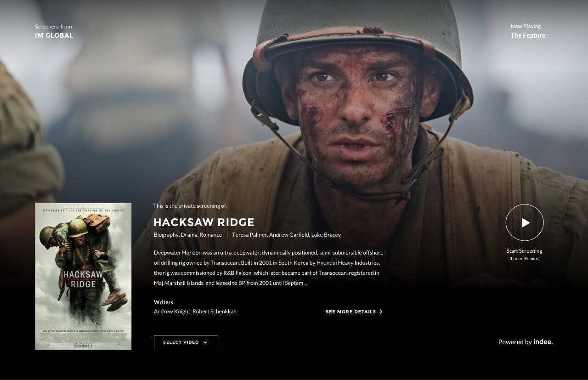This screenshot has height=380, width=588.
Task: Click the indee. logo
Action: point(543,341)
